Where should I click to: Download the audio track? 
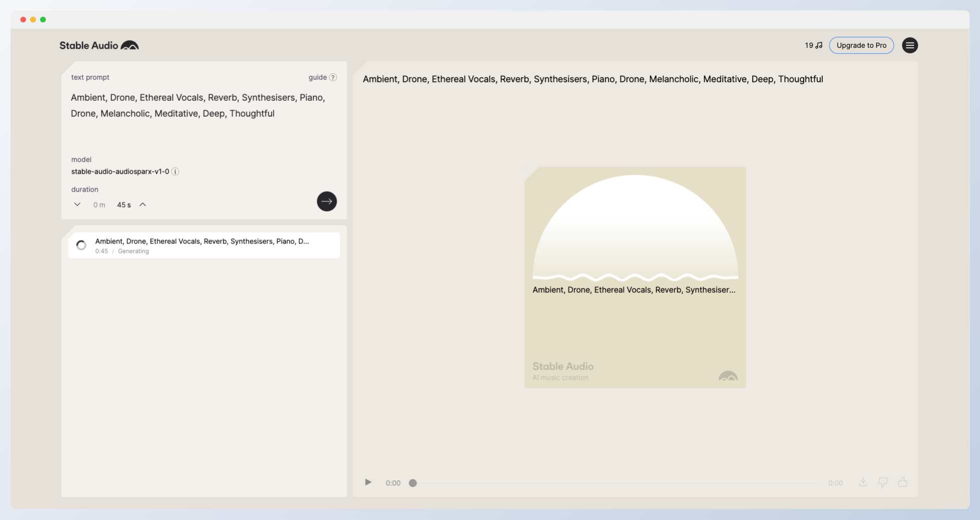tap(863, 482)
